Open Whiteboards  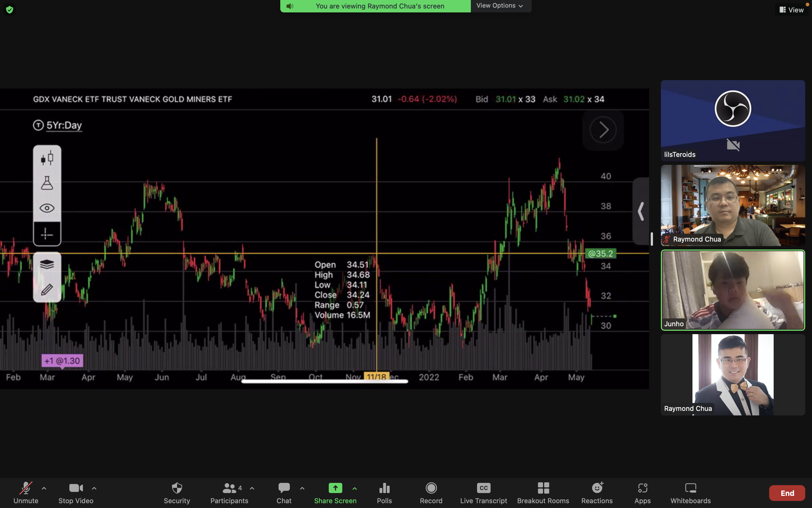(690, 492)
